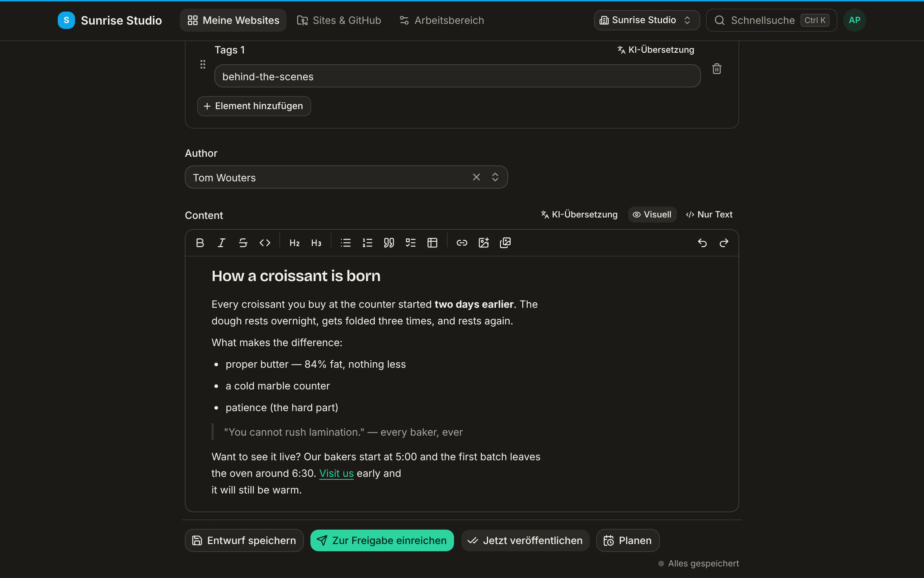Image resolution: width=924 pixels, height=578 pixels.
Task: Switch editor to Visuell mode
Action: pos(652,215)
